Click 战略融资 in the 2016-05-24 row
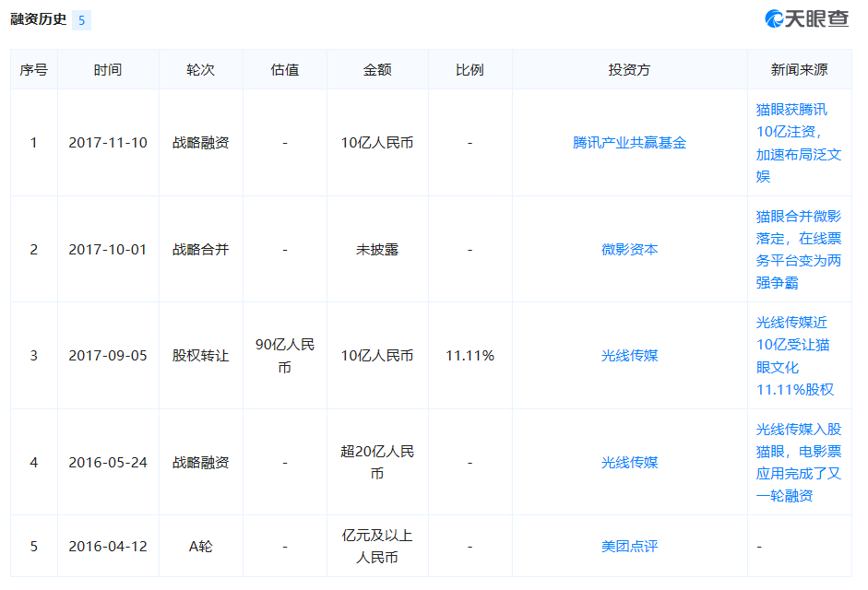This screenshot has width=868, height=590. (200, 463)
